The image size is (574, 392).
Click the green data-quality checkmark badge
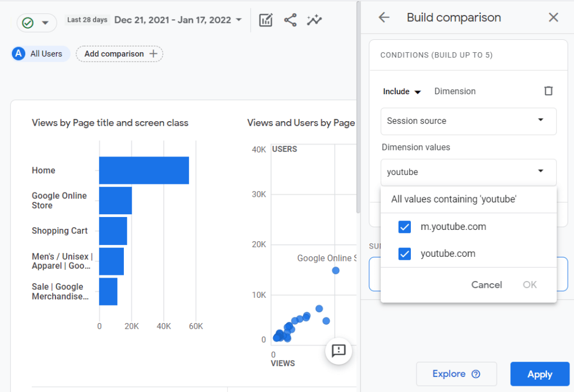(27, 23)
